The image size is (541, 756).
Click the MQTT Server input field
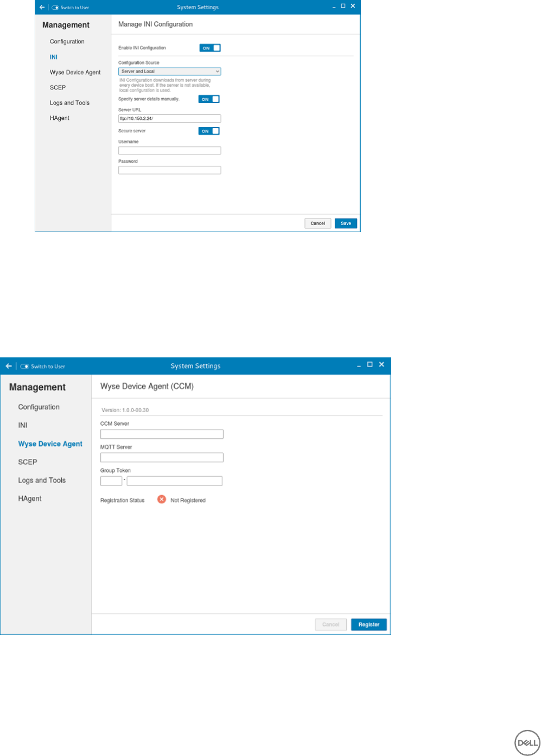[x=162, y=457]
